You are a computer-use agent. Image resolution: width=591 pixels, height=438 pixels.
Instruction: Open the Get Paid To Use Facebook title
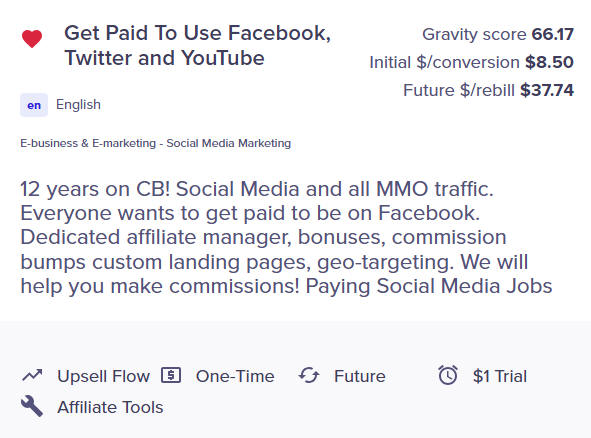pyautogui.click(x=198, y=45)
